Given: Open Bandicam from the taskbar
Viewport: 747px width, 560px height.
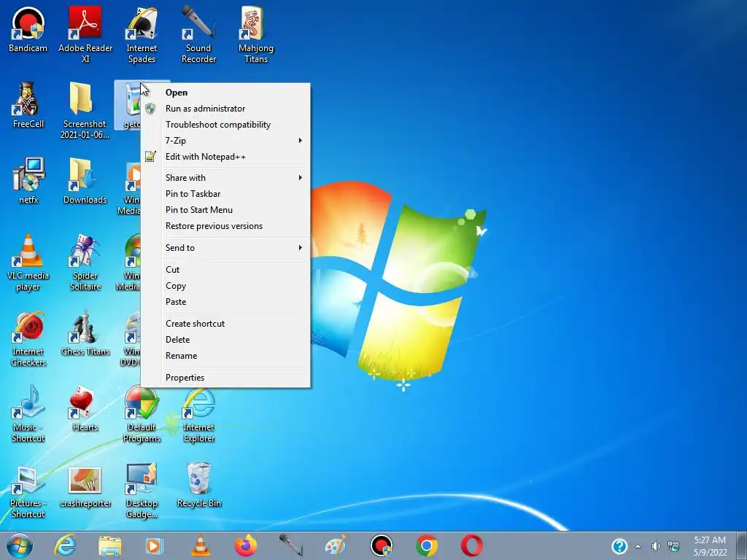Looking at the screenshot, I should click(x=382, y=545).
